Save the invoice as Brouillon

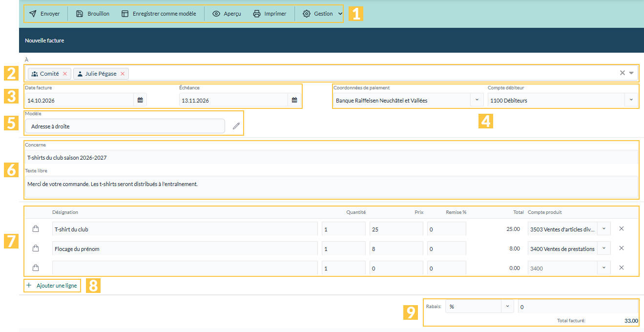pos(93,14)
